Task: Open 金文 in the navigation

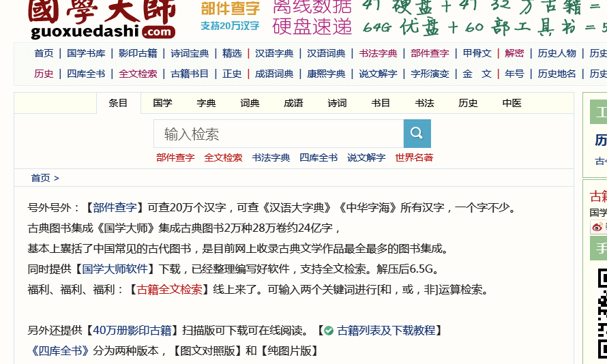Action: [x=477, y=74]
